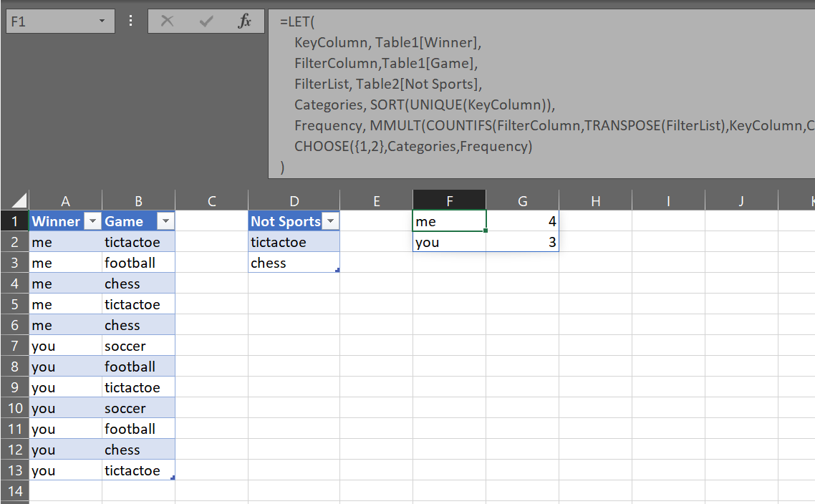Image resolution: width=815 pixels, height=504 pixels.
Task: Select cell B13 containing tictactoe
Action: tap(139, 471)
